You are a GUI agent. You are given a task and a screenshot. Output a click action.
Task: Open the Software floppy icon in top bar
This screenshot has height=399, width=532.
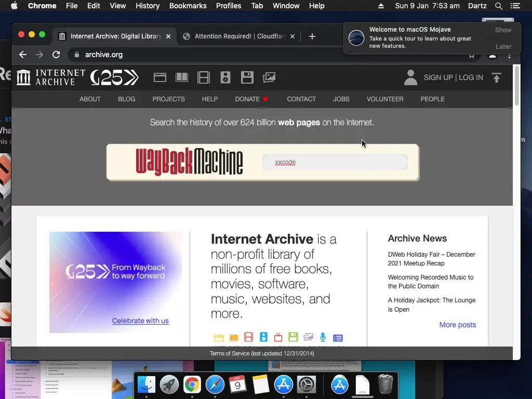pos(247,78)
